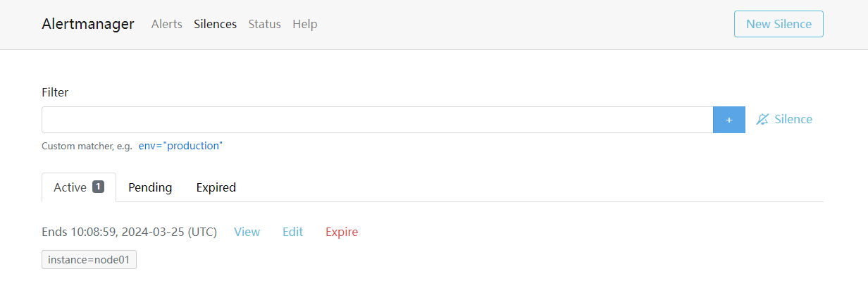Expire the active silence
The width and height of the screenshot is (868, 293).
[x=342, y=232]
